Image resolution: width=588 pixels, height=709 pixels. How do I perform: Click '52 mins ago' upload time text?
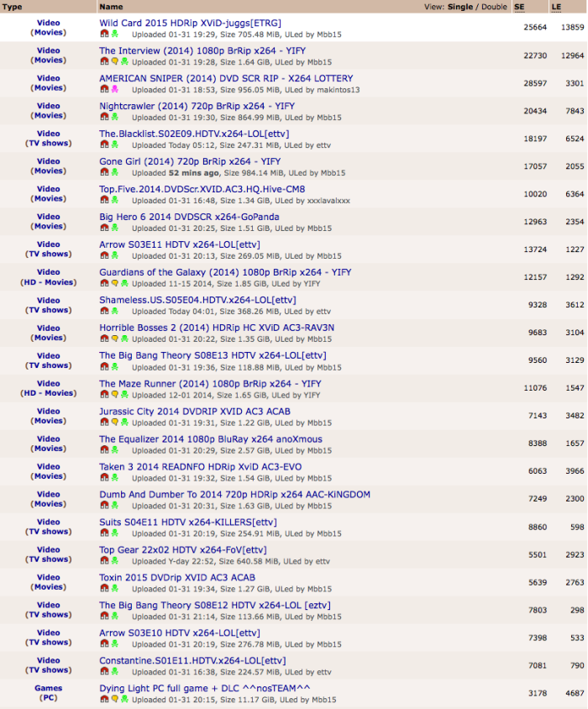point(195,173)
